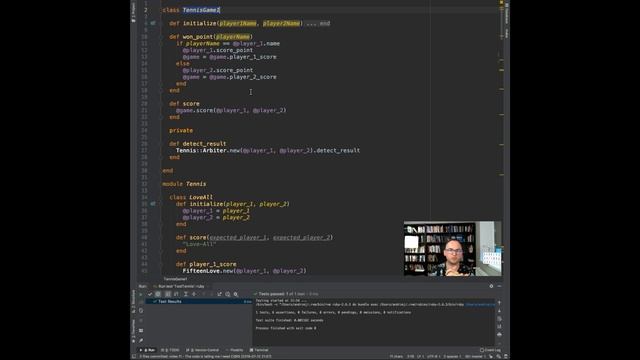640x360 pixels.
Task: Expand folded initialize method body
Action: click(317, 24)
